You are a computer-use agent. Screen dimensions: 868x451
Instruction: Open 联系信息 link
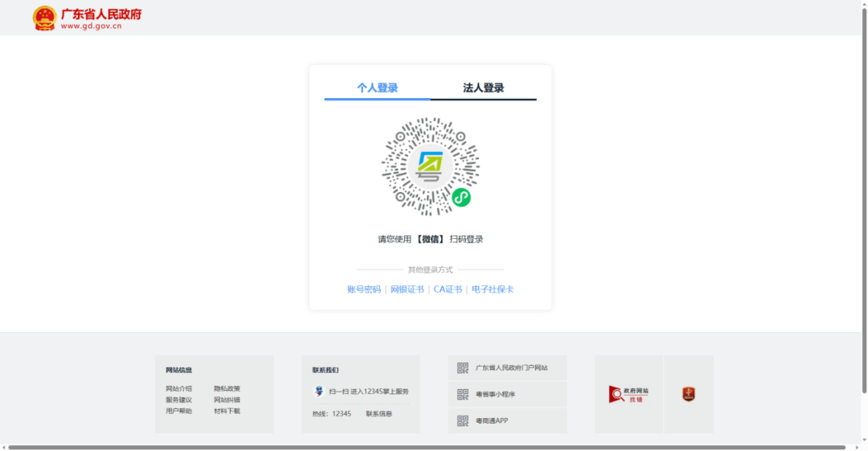[379, 414]
